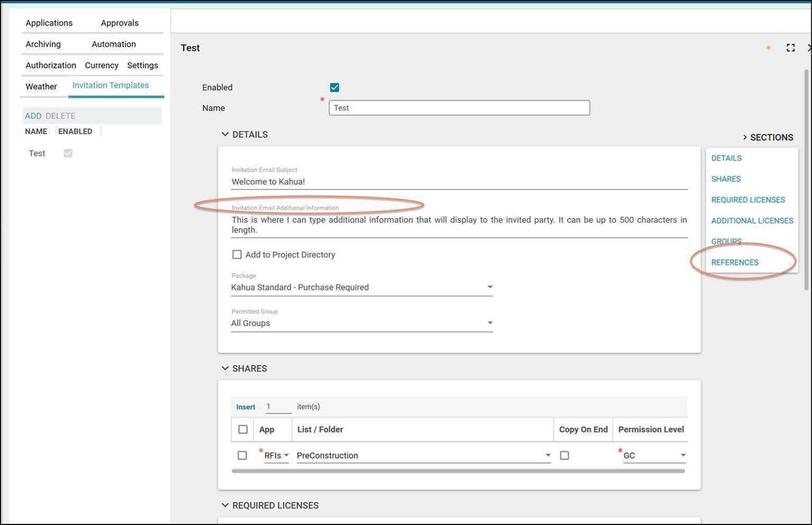Image resolution: width=812 pixels, height=525 pixels.
Task: Toggle the Shares header select-all checkbox
Action: (243, 429)
